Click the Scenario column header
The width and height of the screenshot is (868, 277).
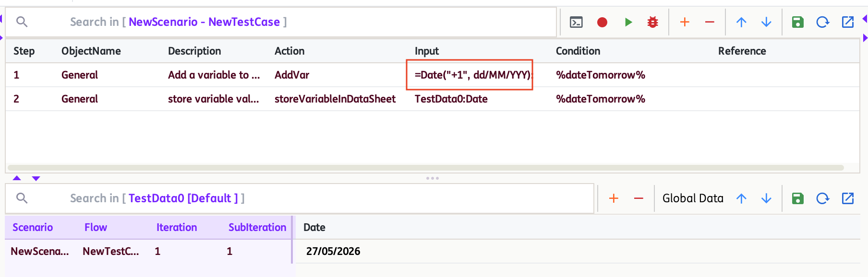(33, 228)
